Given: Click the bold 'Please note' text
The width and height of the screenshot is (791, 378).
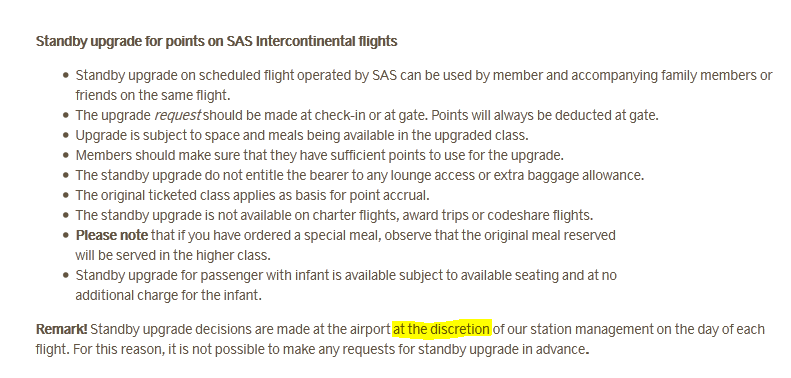Looking at the screenshot, I should tap(111, 236).
